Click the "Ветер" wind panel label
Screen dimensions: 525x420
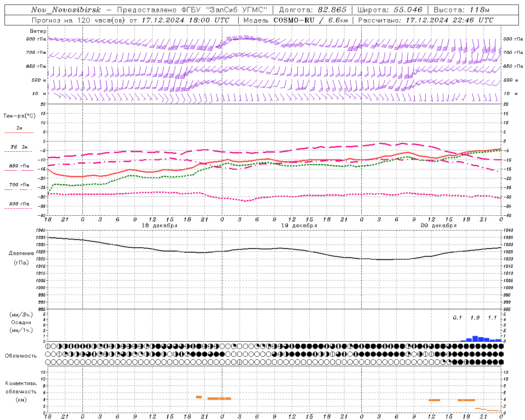click(38, 31)
